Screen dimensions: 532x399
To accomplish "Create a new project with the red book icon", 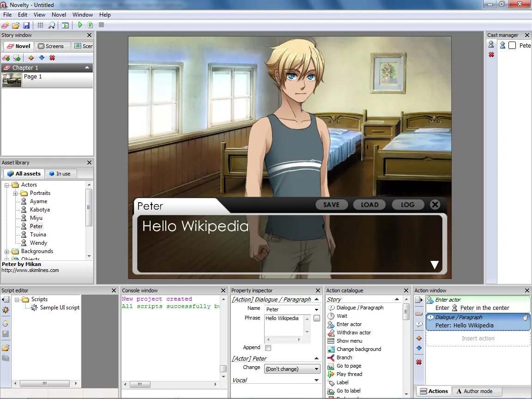I will [x=6, y=25].
